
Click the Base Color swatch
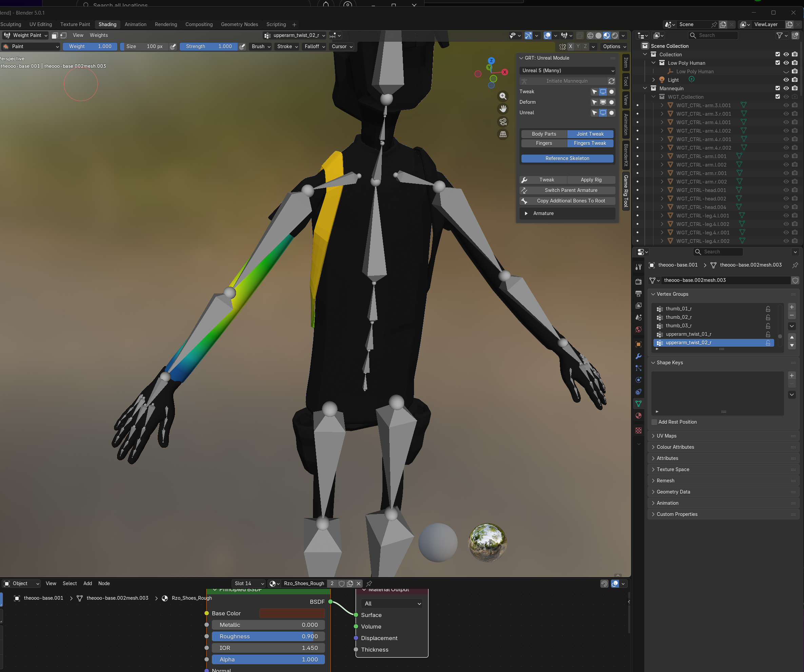pos(292,613)
